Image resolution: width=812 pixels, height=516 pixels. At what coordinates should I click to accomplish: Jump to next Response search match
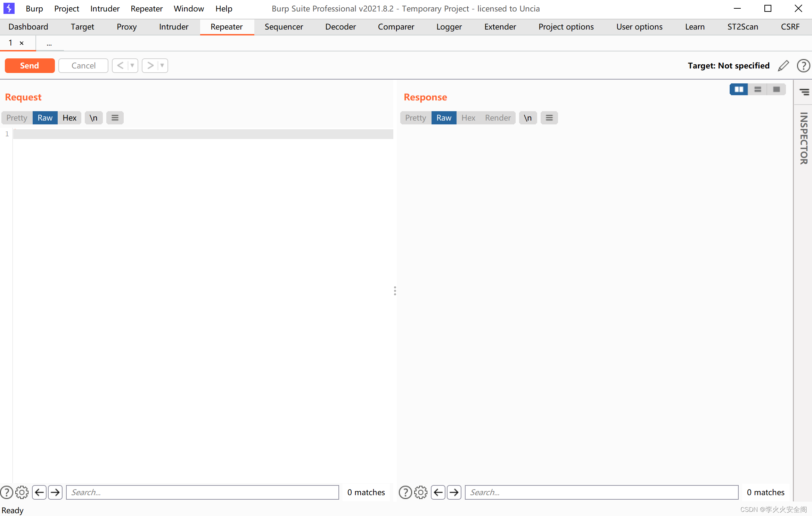pyautogui.click(x=454, y=492)
